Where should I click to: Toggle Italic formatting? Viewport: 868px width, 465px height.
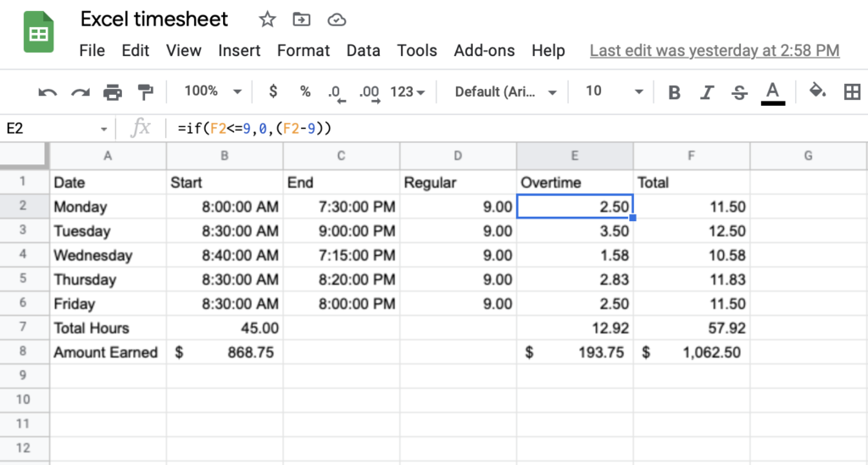coord(707,91)
